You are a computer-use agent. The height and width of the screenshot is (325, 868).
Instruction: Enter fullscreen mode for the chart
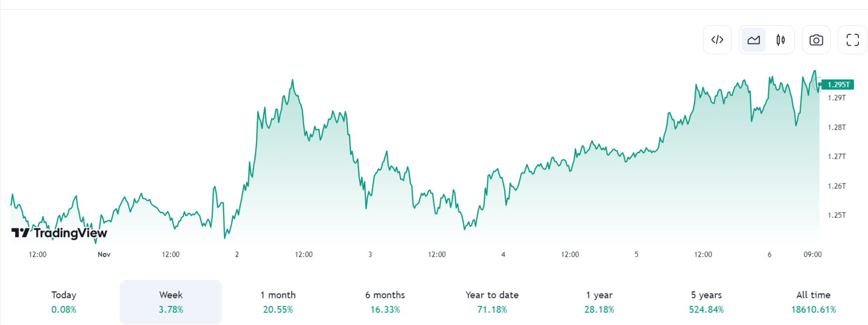tap(852, 39)
